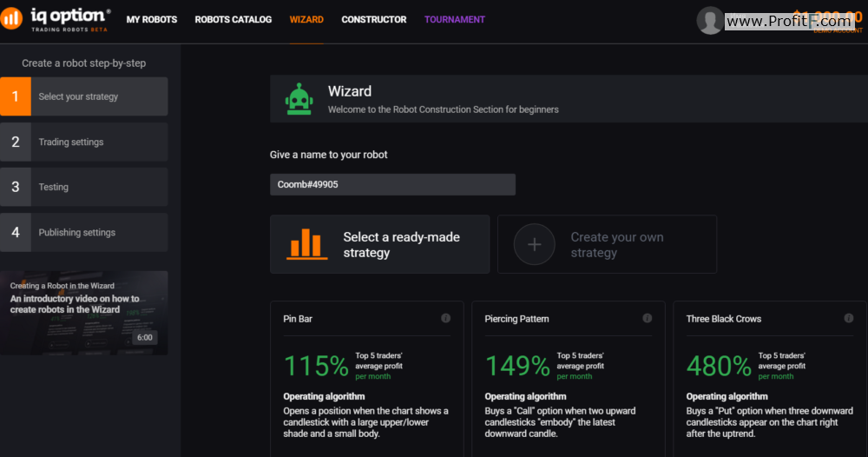Open the user profile avatar
This screenshot has height=457, width=868.
(x=710, y=21)
